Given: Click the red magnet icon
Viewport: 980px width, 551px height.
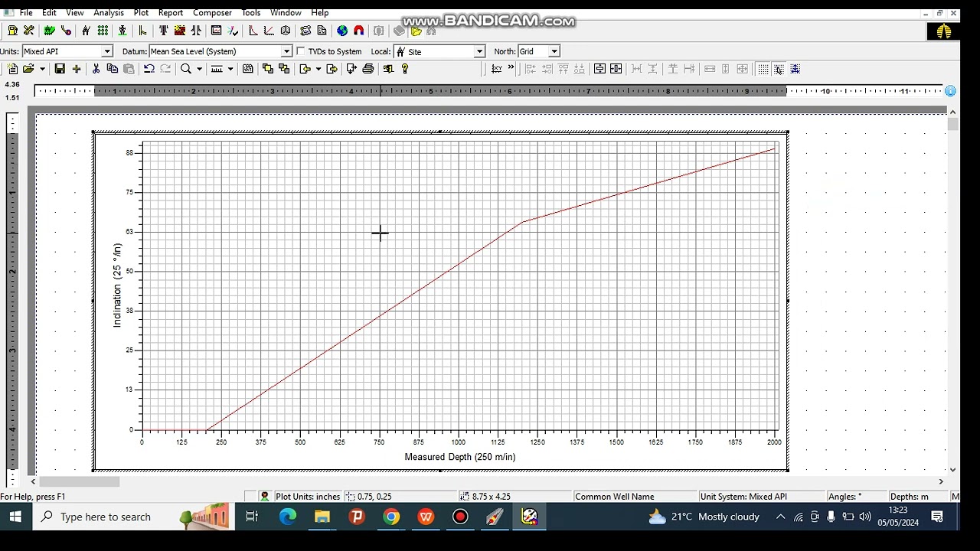Looking at the screenshot, I should pyautogui.click(x=358, y=31).
